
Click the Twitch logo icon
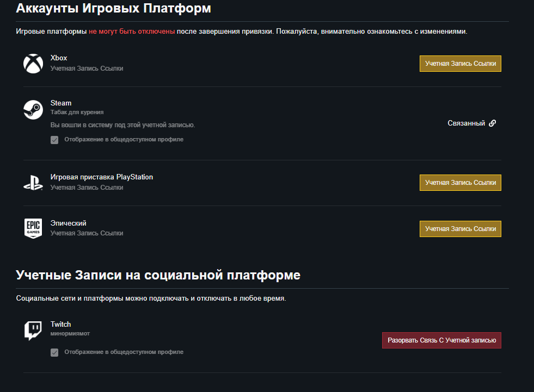[33, 330]
